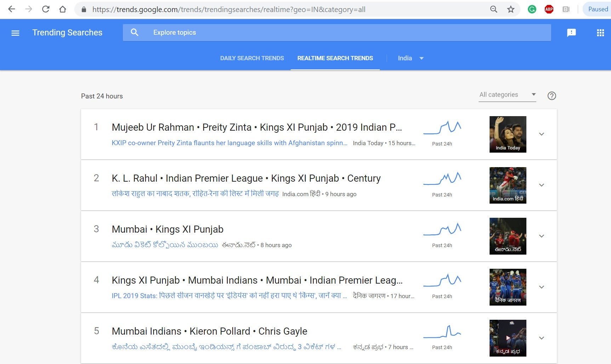Open the Grammarly extension icon

tap(532, 10)
